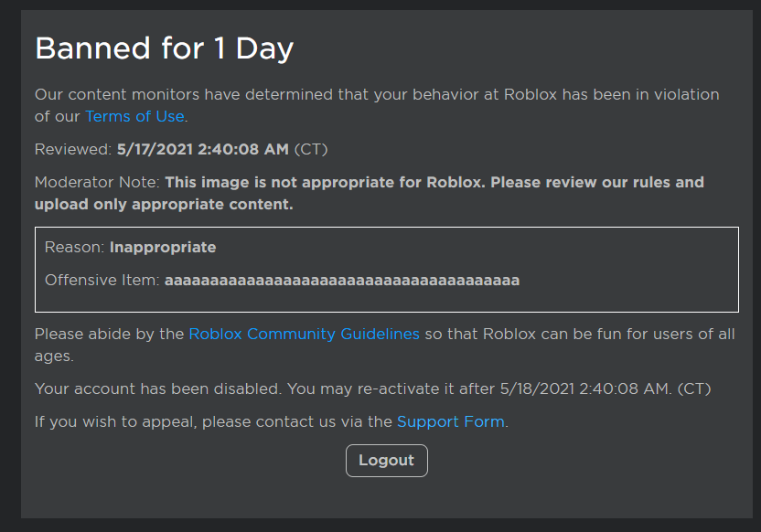The width and height of the screenshot is (761, 532).
Task: Click the "Reviewed:" label
Action: [73, 149]
